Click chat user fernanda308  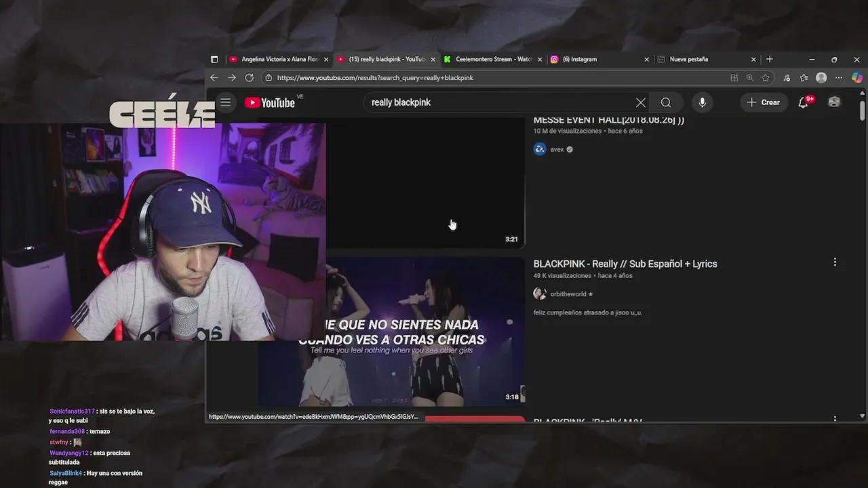point(67,432)
